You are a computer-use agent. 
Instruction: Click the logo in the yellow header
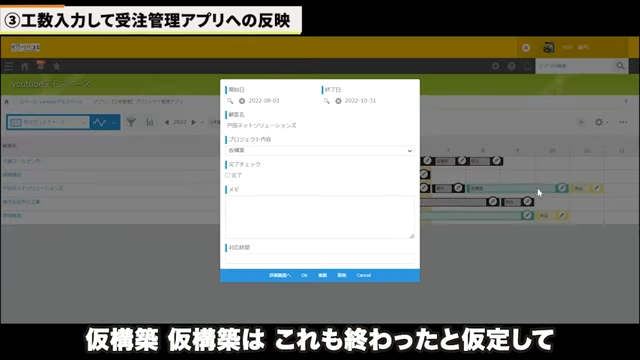(26, 47)
